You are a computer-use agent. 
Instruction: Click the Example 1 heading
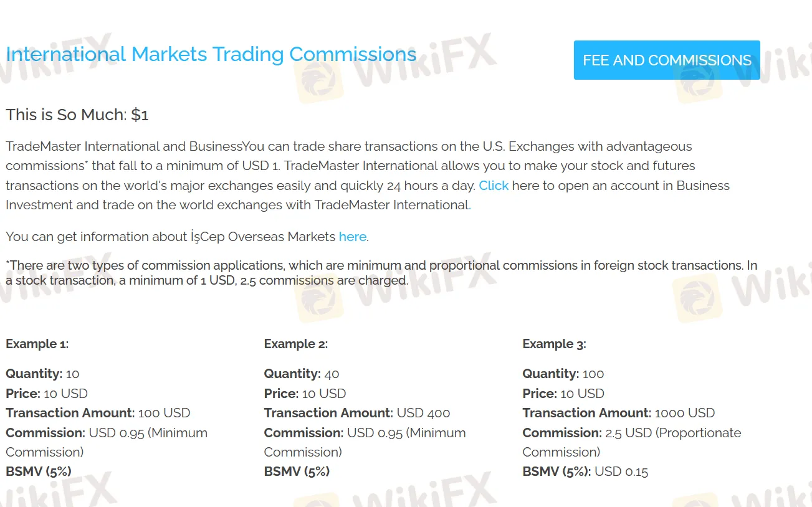click(37, 344)
